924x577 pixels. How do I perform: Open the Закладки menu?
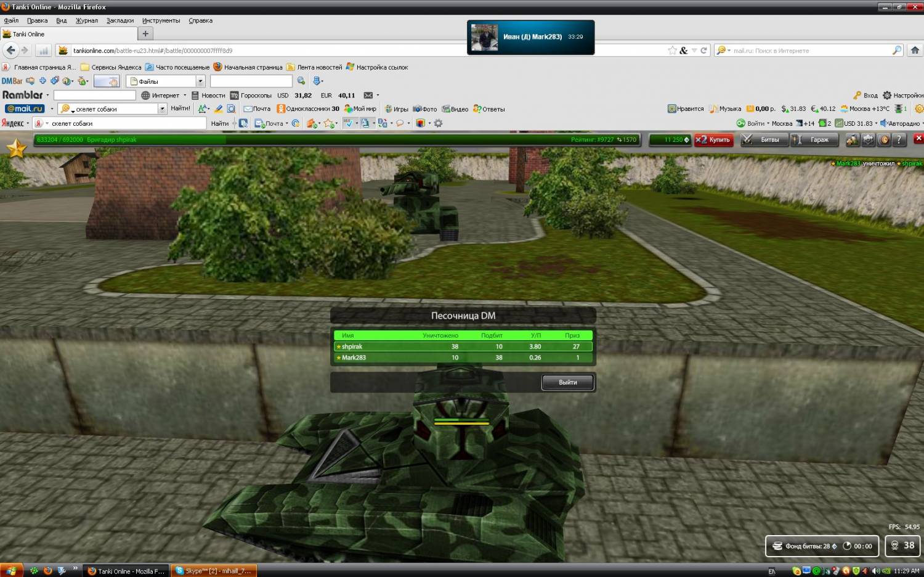pos(120,20)
